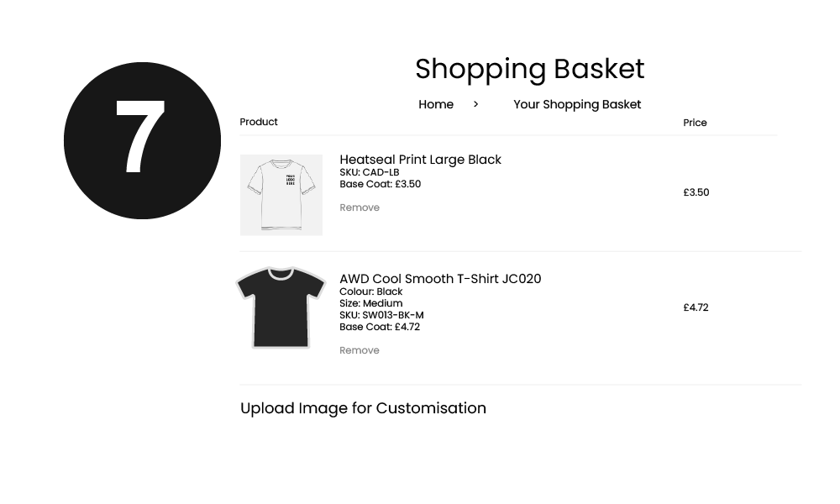Open the AWD Cool Smooth T-Shirt JC020 title
Viewport: 840px width, 504px height.
coord(440,279)
